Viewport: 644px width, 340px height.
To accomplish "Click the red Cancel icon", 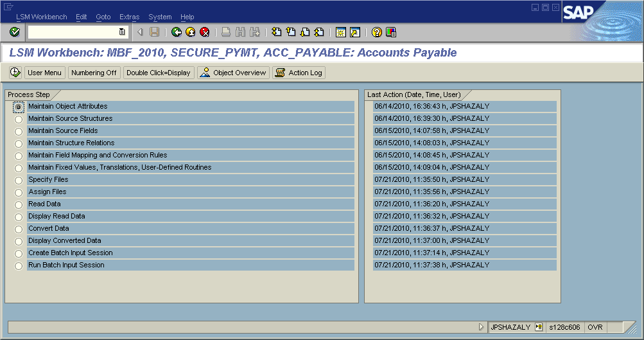I will pyautogui.click(x=205, y=32).
